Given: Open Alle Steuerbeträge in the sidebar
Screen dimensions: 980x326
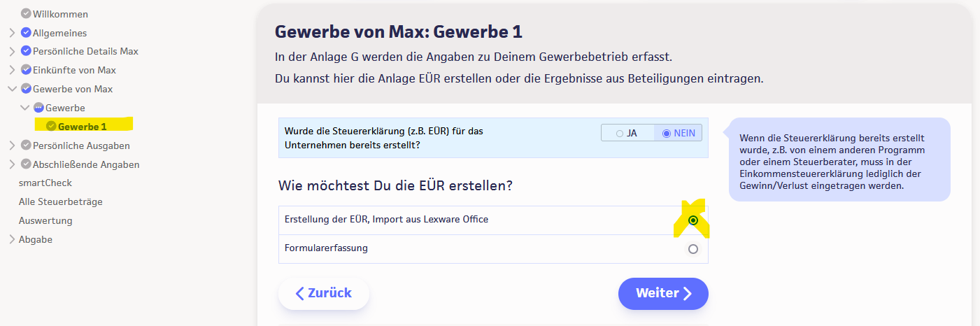Looking at the screenshot, I should point(61,201).
